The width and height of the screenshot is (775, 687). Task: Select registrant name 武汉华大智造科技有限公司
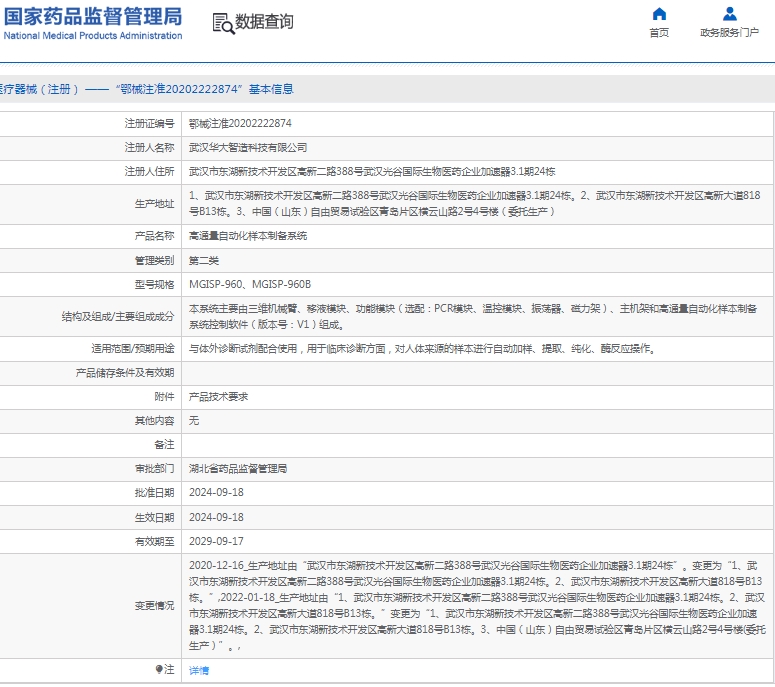[248, 148]
